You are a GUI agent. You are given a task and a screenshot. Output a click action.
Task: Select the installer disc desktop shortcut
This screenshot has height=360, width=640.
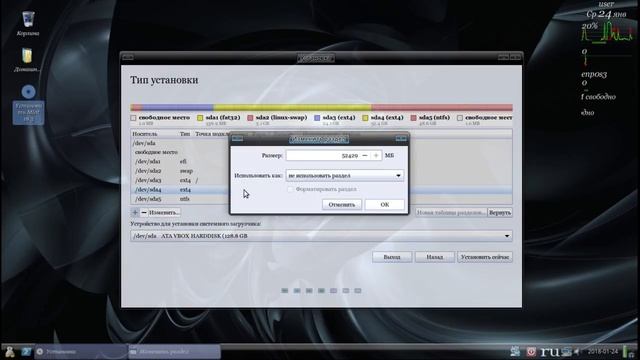click(x=28, y=104)
